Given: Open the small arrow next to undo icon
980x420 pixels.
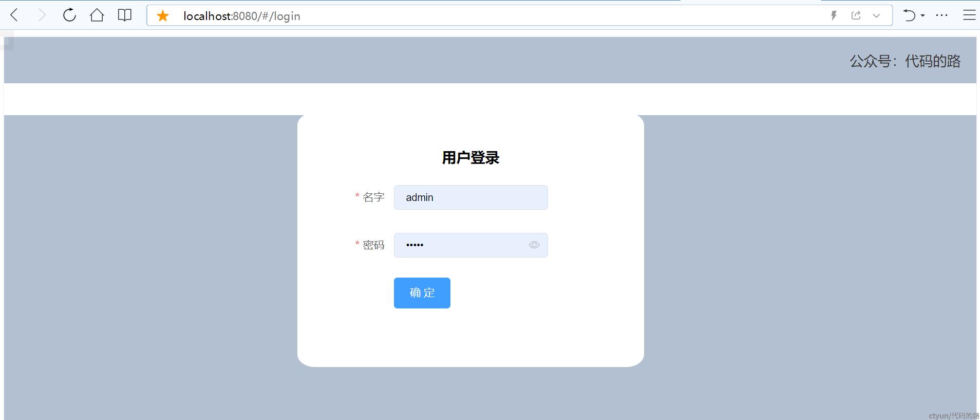Looking at the screenshot, I should coord(922,16).
